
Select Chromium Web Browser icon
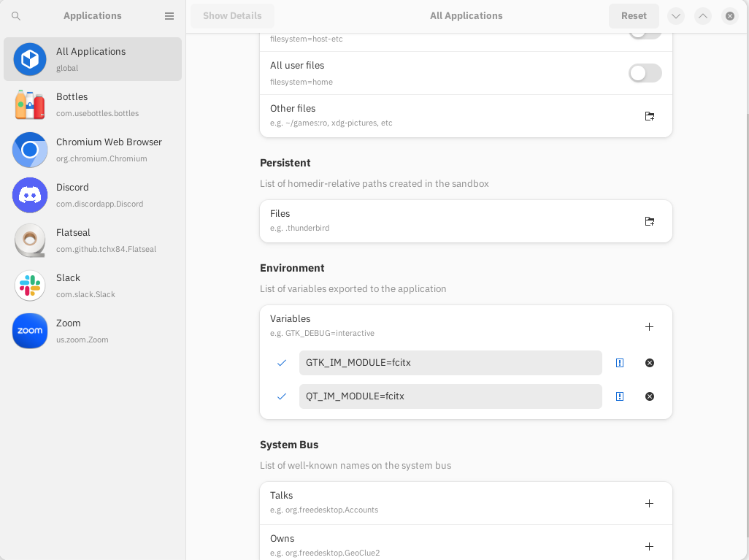30,150
